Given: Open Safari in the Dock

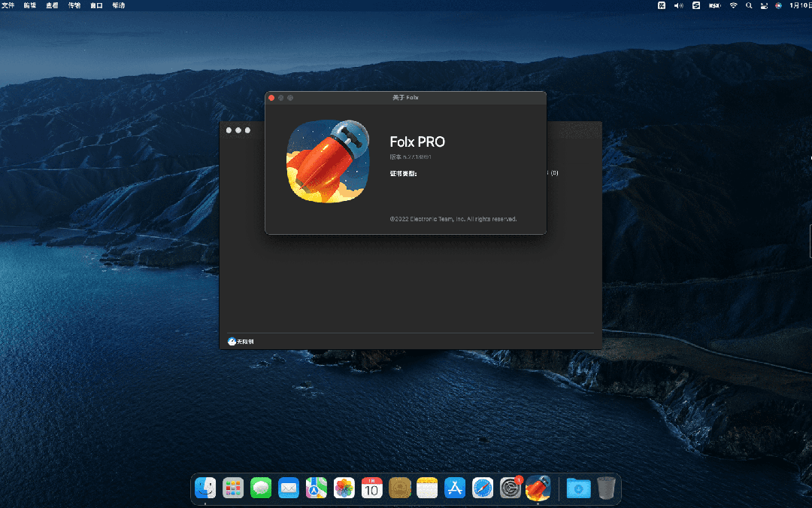Looking at the screenshot, I should (483, 488).
